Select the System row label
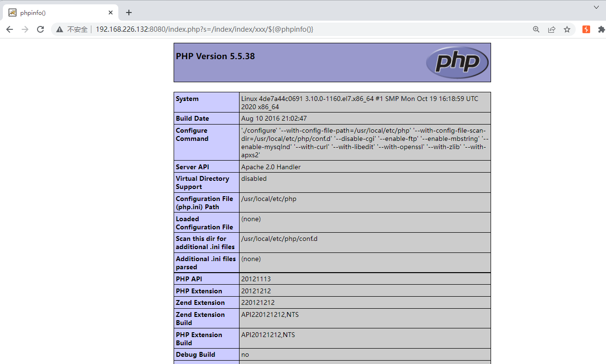This screenshot has width=606, height=364. 187,99
